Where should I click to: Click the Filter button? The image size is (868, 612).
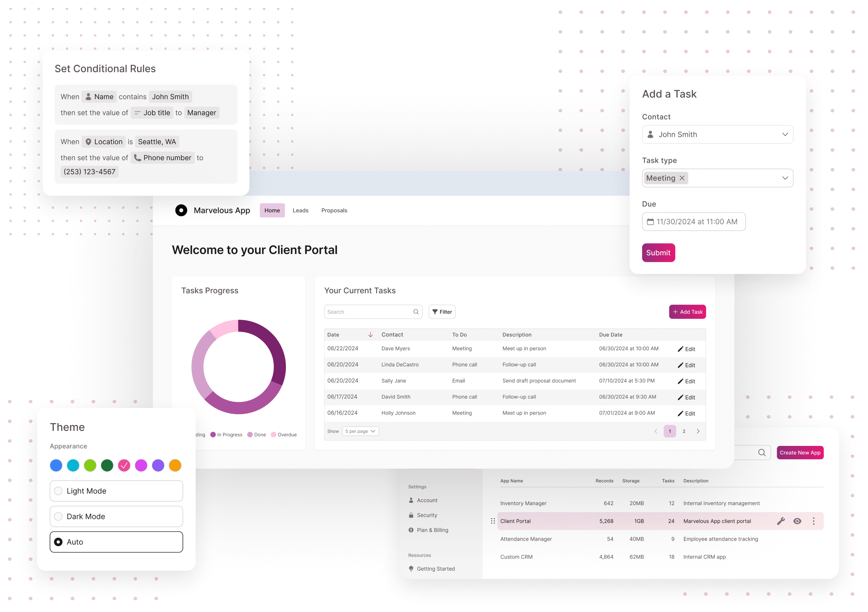(x=442, y=312)
